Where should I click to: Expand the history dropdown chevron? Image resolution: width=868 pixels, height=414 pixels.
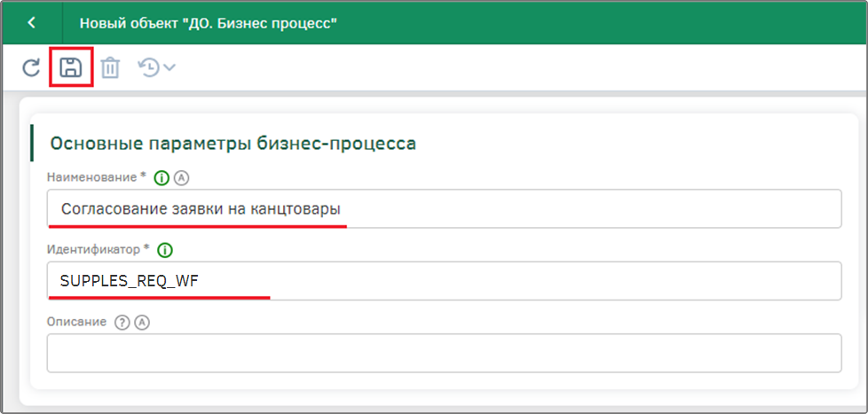(x=170, y=67)
